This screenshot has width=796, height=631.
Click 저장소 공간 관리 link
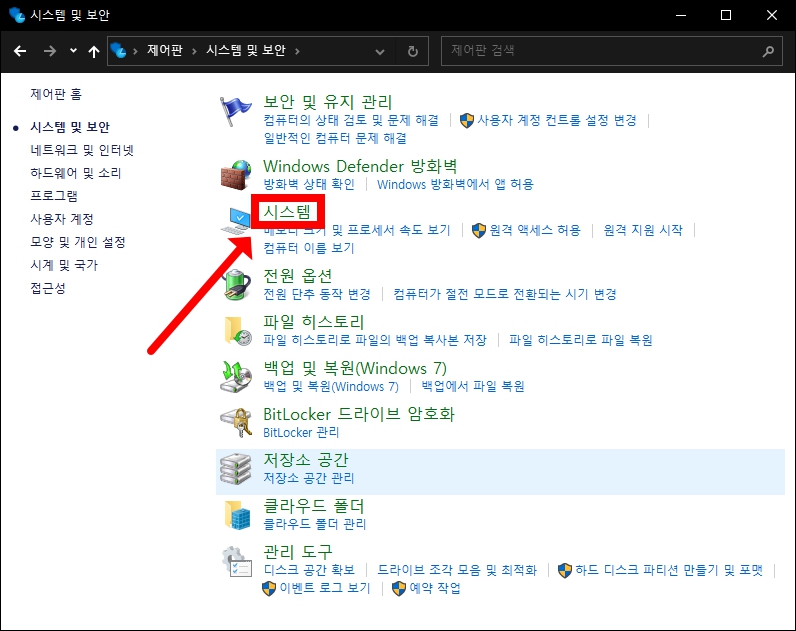[x=309, y=478]
